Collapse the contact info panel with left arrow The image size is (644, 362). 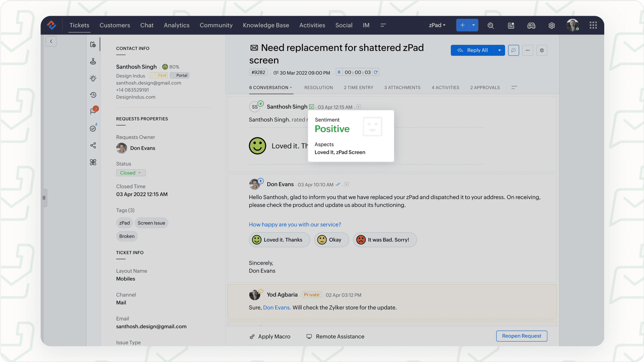pyautogui.click(x=51, y=41)
